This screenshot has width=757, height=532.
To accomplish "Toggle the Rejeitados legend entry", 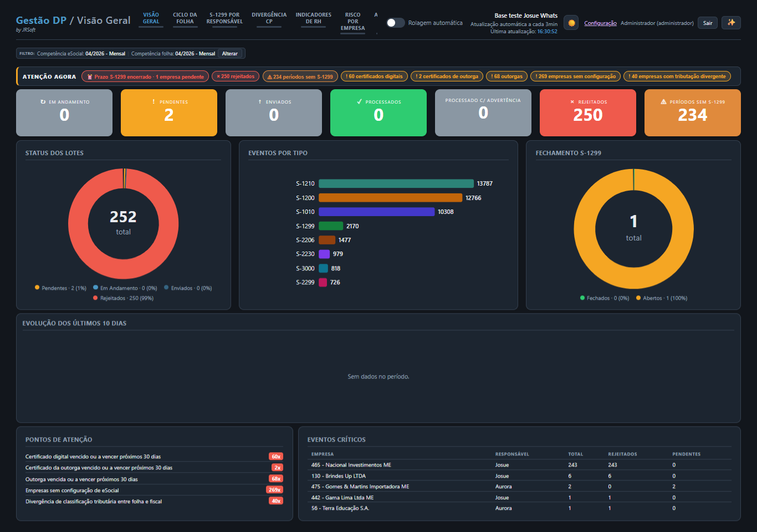I will click(124, 298).
